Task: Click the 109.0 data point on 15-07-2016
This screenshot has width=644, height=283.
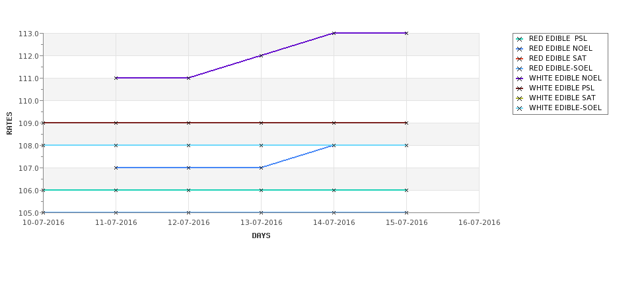Action: (x=407, y=123)
